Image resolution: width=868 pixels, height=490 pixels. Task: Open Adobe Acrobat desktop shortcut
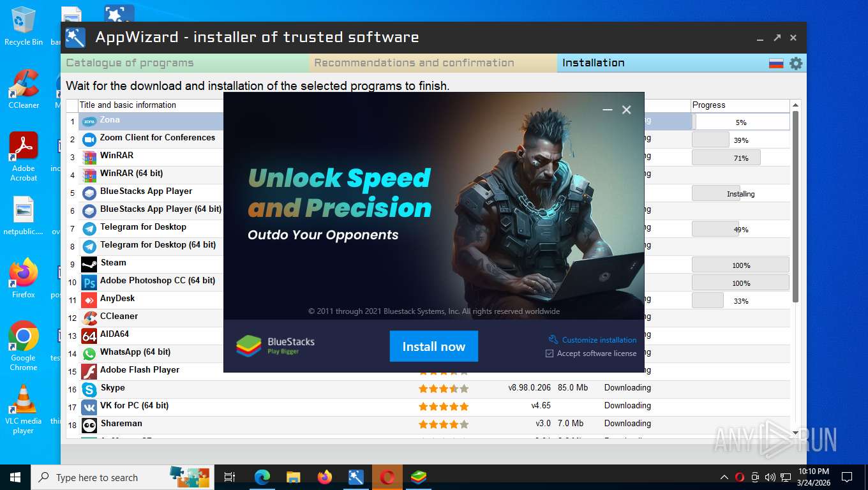[24, 157]
